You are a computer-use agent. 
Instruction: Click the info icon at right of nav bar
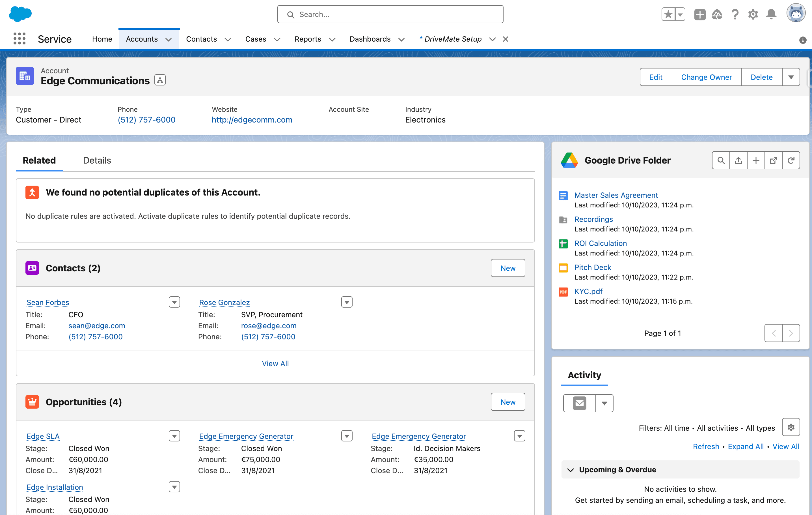(803, 40)
